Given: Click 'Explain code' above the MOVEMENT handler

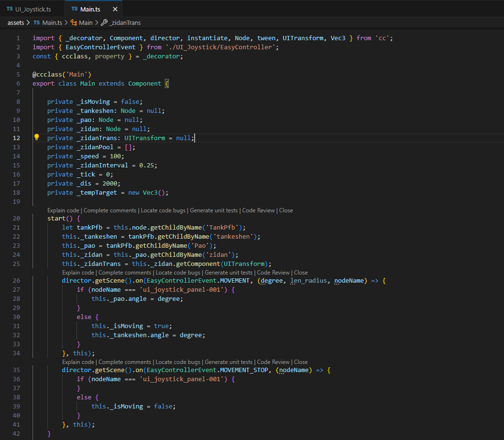Looking at the screenshot, I should [x=78, y=272].
